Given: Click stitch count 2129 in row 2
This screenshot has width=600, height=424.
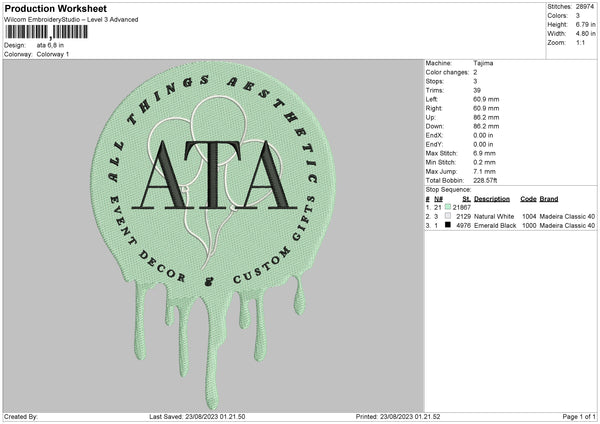Looking at the screenshot, I should click(x=463, y=217).
